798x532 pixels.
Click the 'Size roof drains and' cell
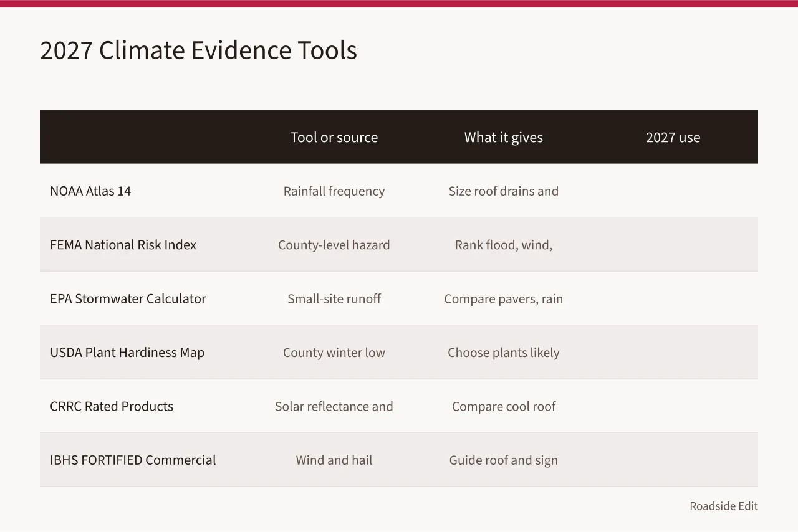point(504,191)
